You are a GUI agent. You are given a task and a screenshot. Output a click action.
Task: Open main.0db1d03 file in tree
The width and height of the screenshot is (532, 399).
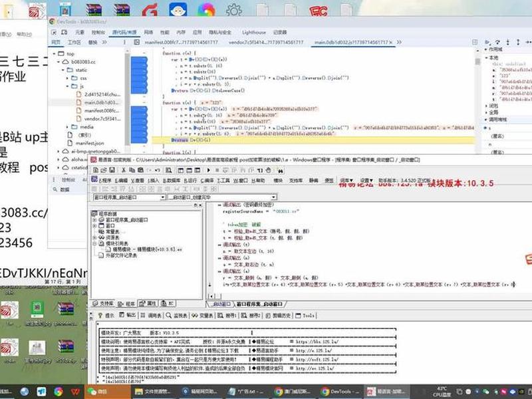(x=98, y=102)
